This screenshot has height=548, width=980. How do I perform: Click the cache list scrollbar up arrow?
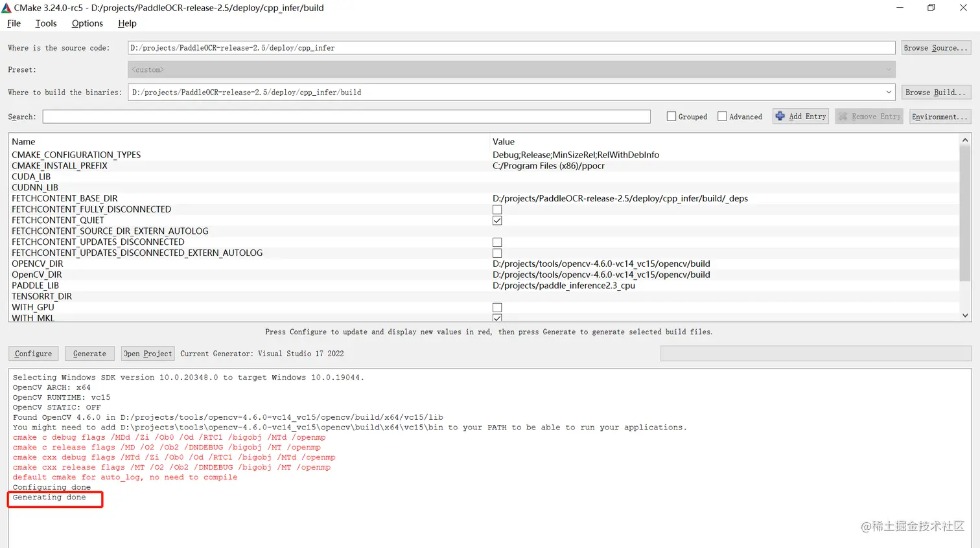965,139
